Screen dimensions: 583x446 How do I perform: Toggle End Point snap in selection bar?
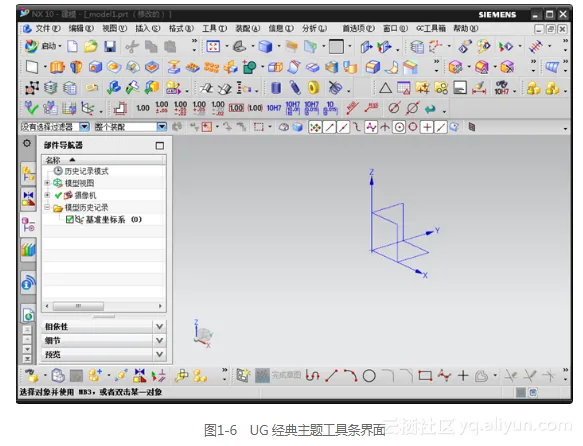coord(329,127)
